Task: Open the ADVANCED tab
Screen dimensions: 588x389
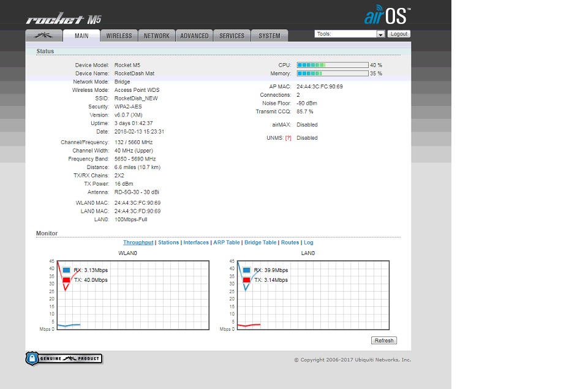Action: click(x=194, y=36)
